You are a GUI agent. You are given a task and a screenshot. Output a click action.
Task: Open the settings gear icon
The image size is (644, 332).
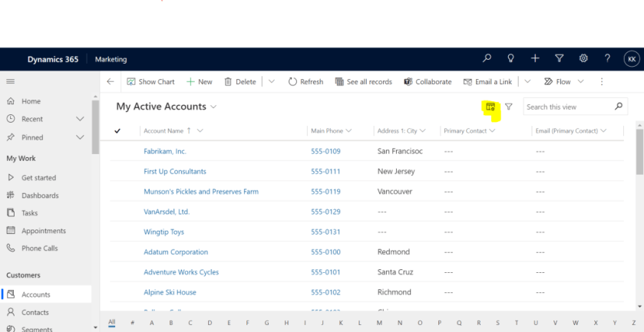coord(583,59)
